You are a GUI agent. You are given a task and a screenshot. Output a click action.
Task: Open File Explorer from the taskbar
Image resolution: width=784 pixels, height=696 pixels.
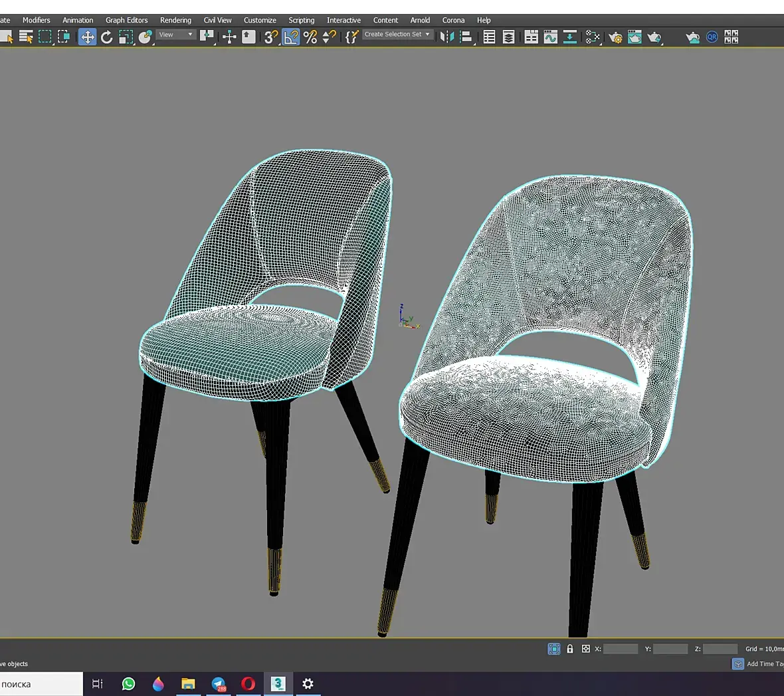(x=188, y=683)
